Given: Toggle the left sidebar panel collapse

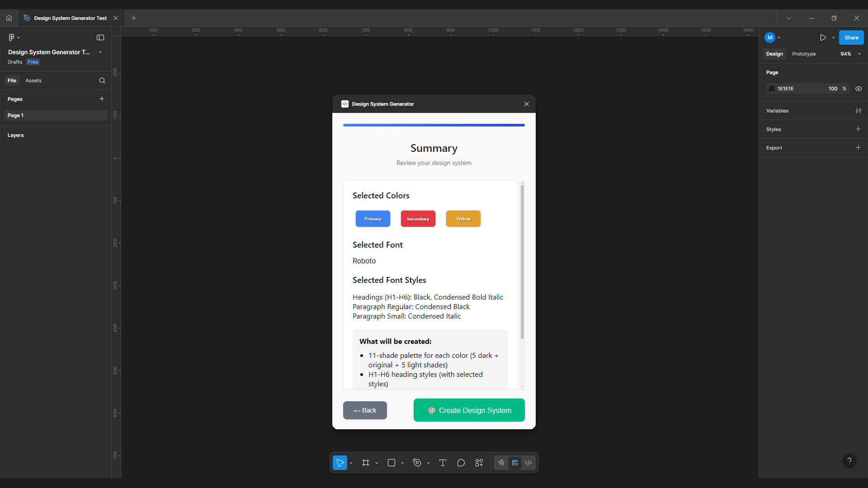Looking at the screenshot, I should 100,38.
